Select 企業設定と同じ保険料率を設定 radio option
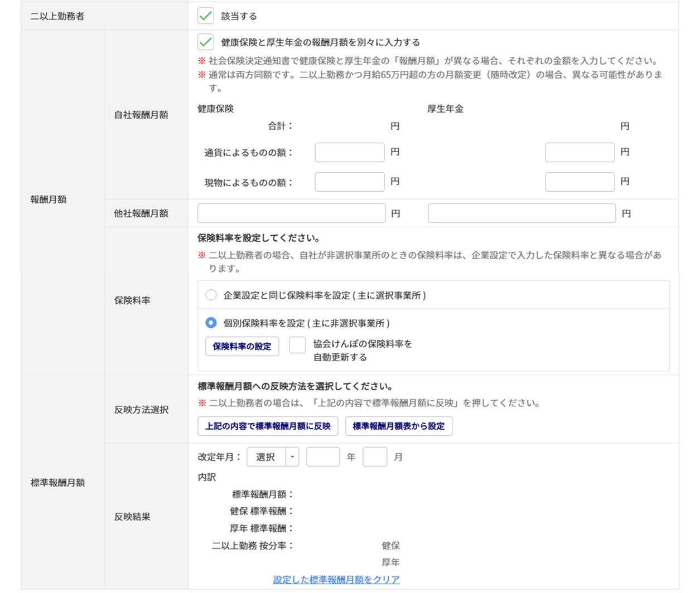Image resolution: width=700 pixels, height=593 pixels. coord(211,295)
